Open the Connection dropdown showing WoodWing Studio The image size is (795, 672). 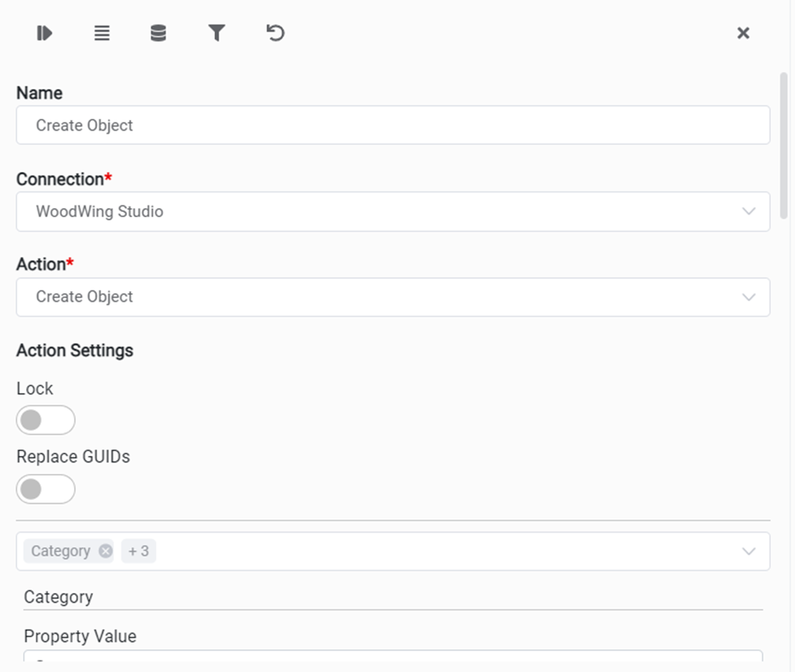(x=383, y=212)
